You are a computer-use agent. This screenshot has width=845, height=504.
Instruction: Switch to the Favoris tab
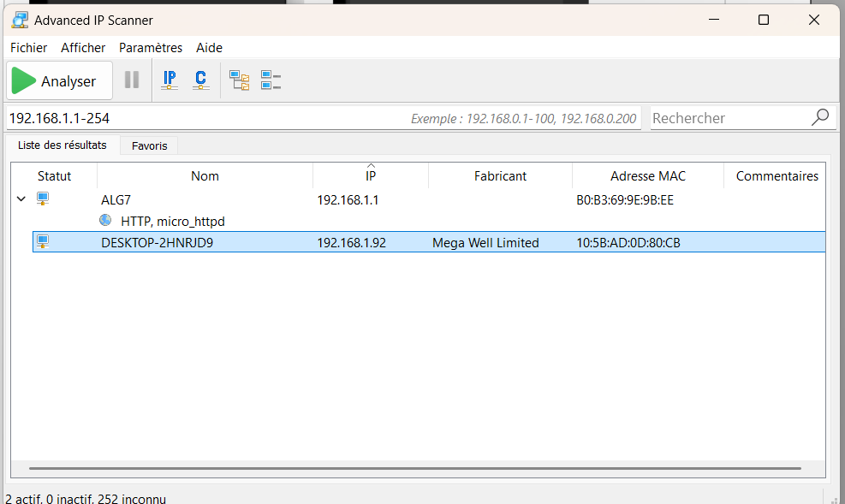[149, 146]
